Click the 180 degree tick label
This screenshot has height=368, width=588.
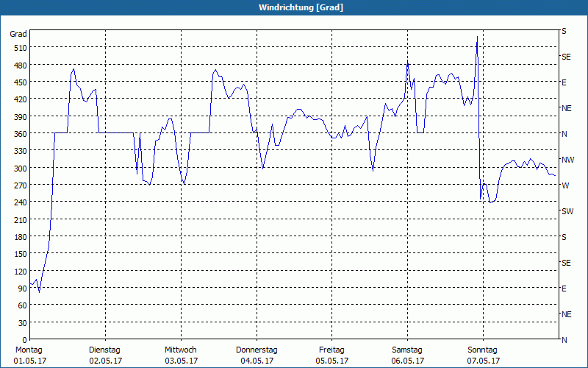(21, 237)
